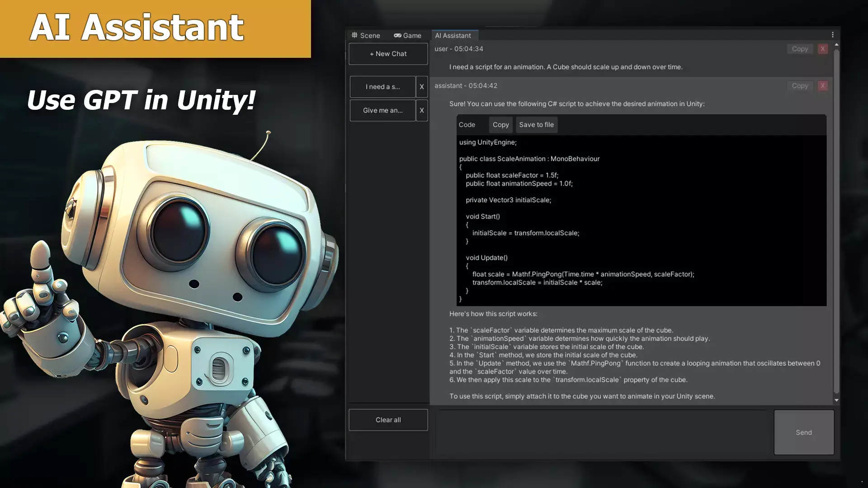Open the Scene tab

366,35
